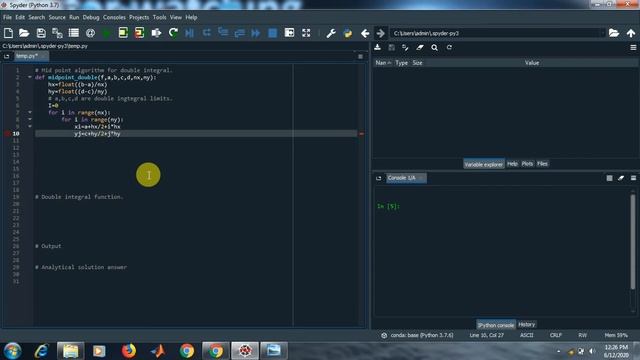Click the console vertical scrollbar
The width and height of the screenshot is (640, 360).
point(633,242)
